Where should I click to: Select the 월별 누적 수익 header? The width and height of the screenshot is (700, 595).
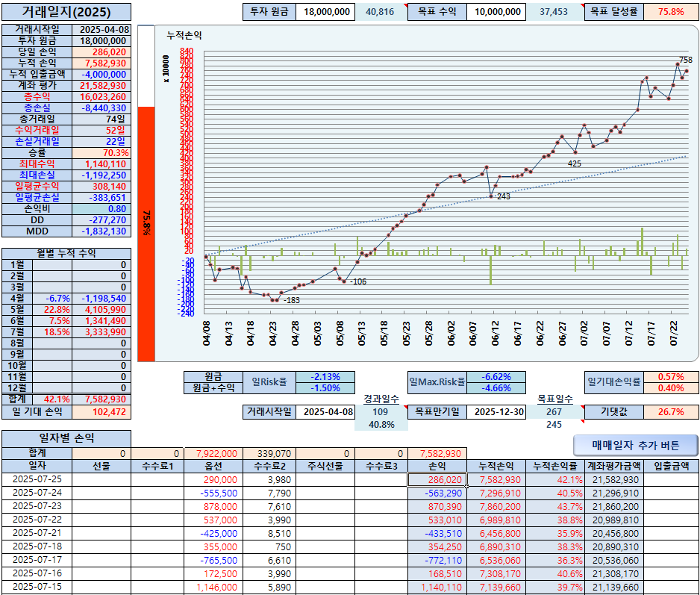click(66, 253)
